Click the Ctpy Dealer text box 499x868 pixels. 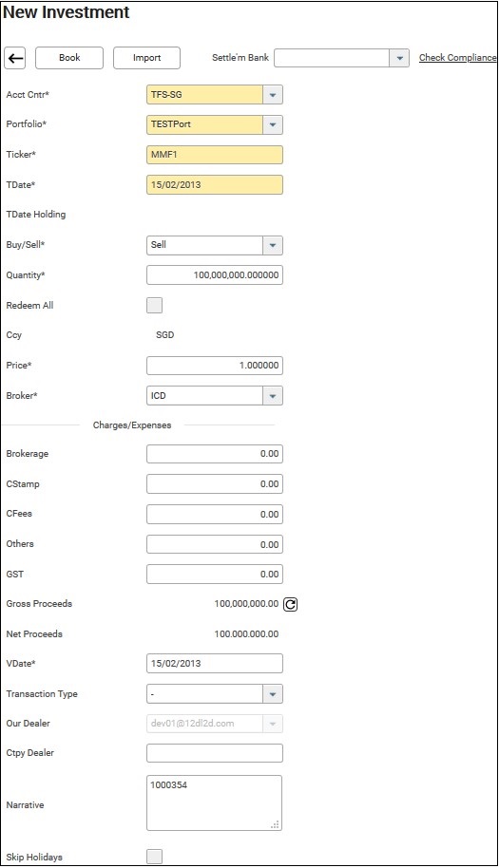point(215,753)
